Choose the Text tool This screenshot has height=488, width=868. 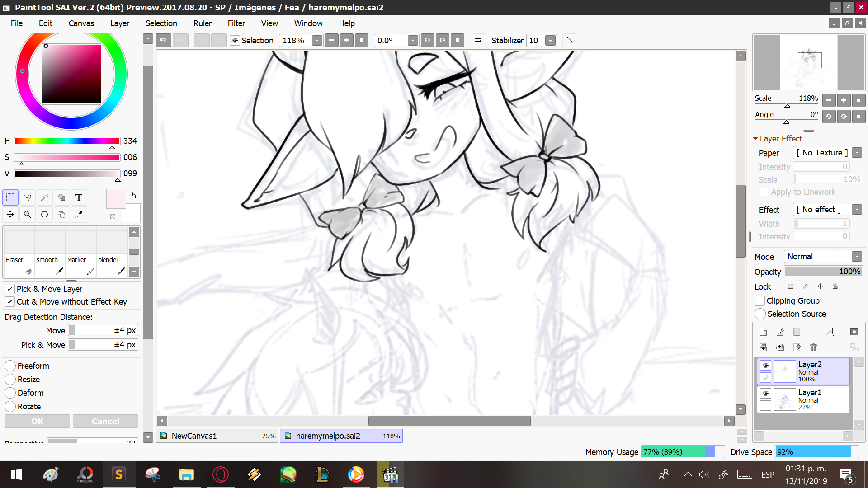pos(79,197)
